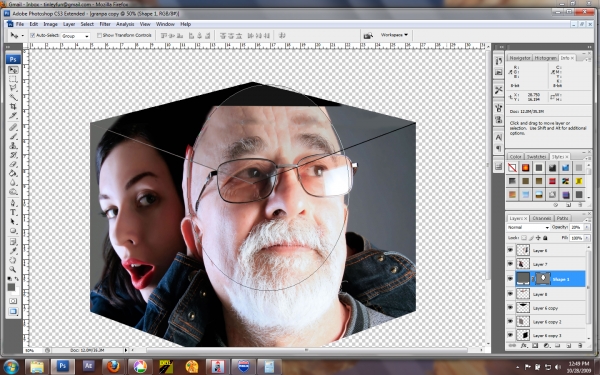
Task: Select the Path Selection tool
Action: [x=13, y=221]
